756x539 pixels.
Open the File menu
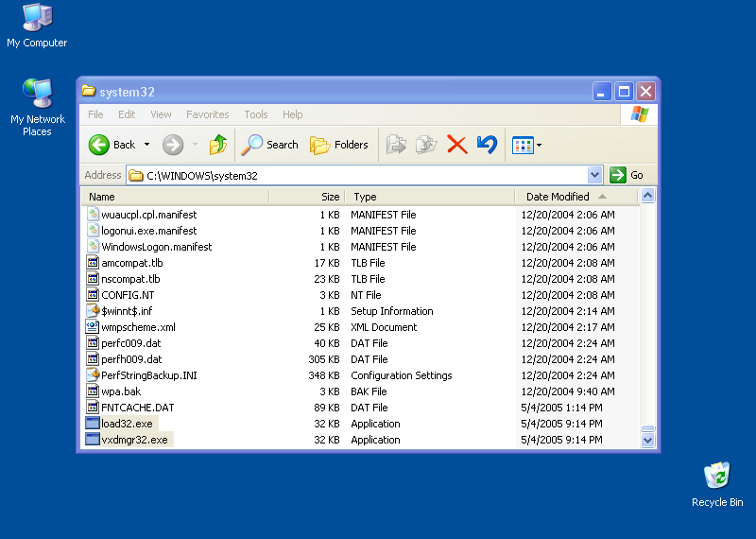[x=95, y=114]
